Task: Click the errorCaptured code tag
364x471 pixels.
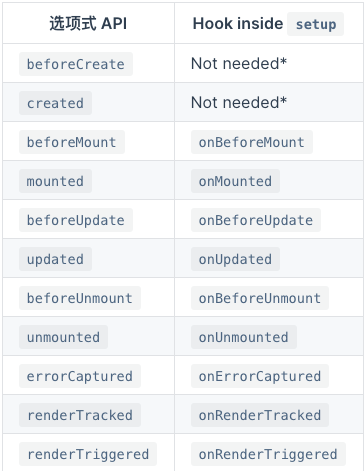Action: [80, 376]
